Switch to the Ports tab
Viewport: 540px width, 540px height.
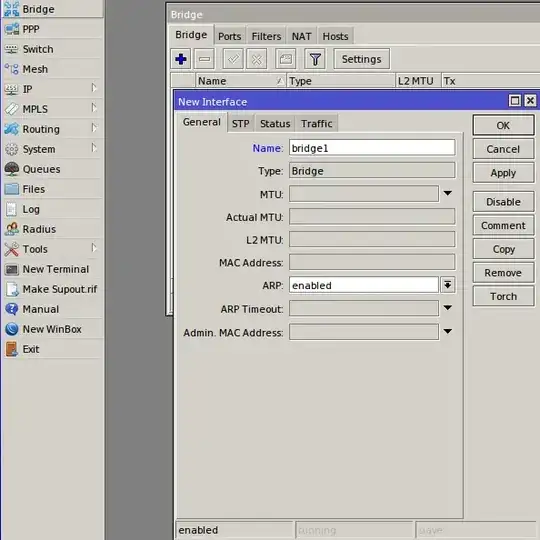coord(229,36)
